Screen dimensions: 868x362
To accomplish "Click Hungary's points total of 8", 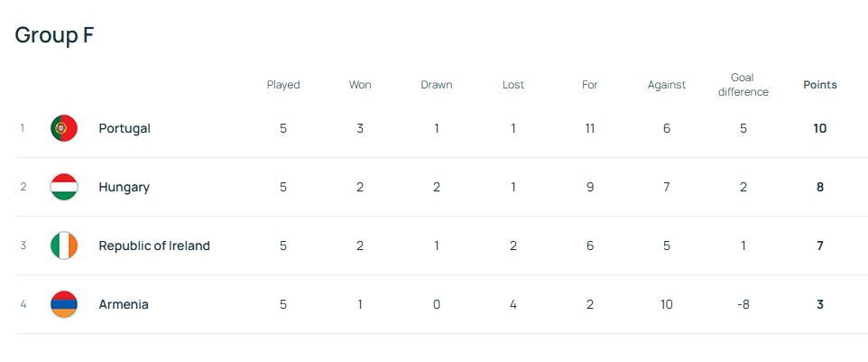I will (x=819, y=187).
